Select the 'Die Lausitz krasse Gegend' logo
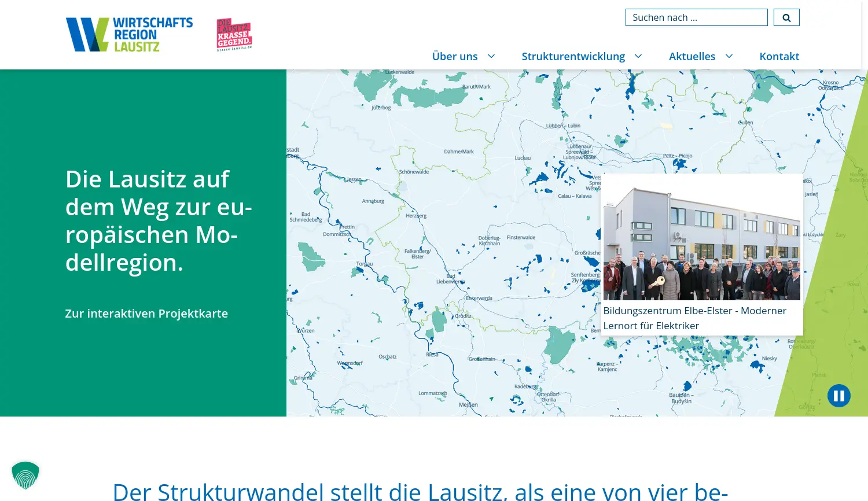 tap(234, 34)
